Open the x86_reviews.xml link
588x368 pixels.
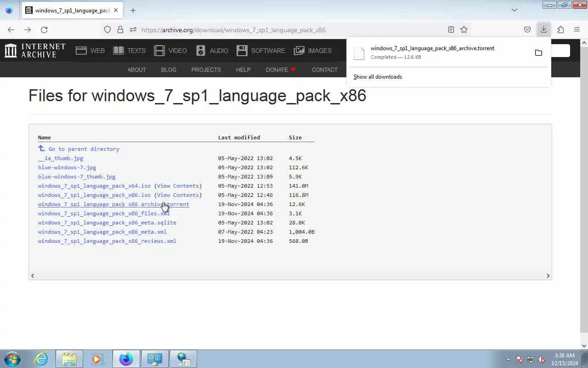click(107, 241)
